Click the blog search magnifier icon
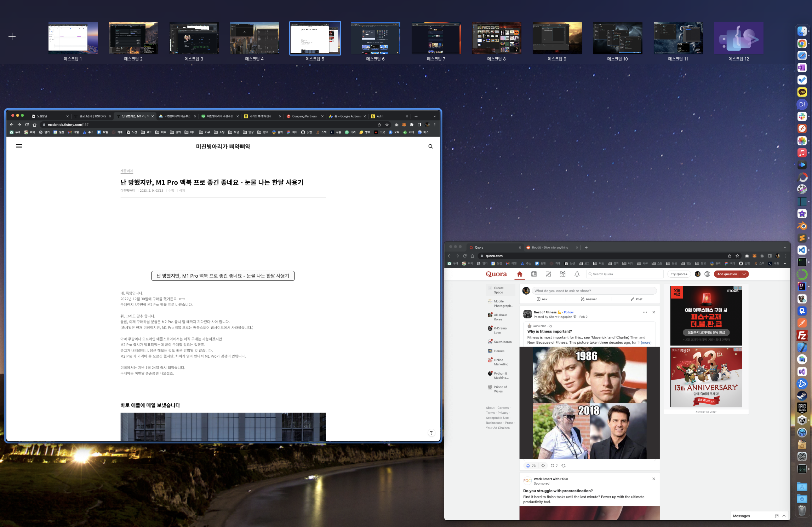This screenshot has height=527, width=812. (x=430, y=146)
